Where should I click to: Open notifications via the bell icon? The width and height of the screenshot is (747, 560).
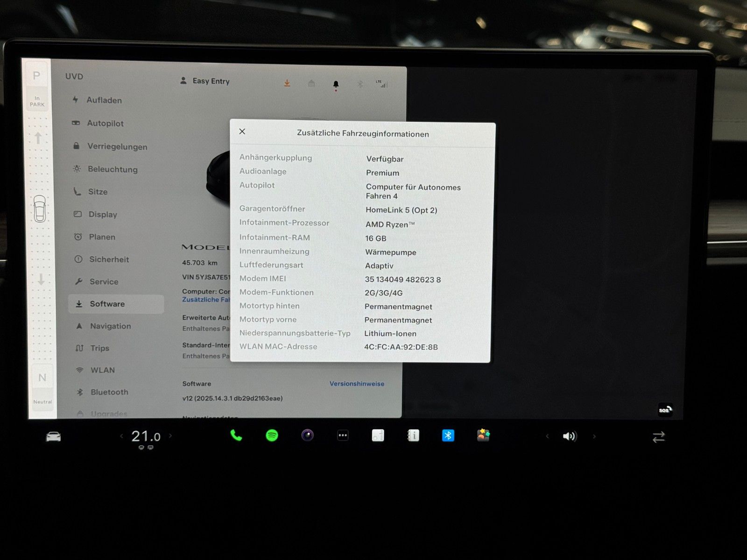point(336,84)
